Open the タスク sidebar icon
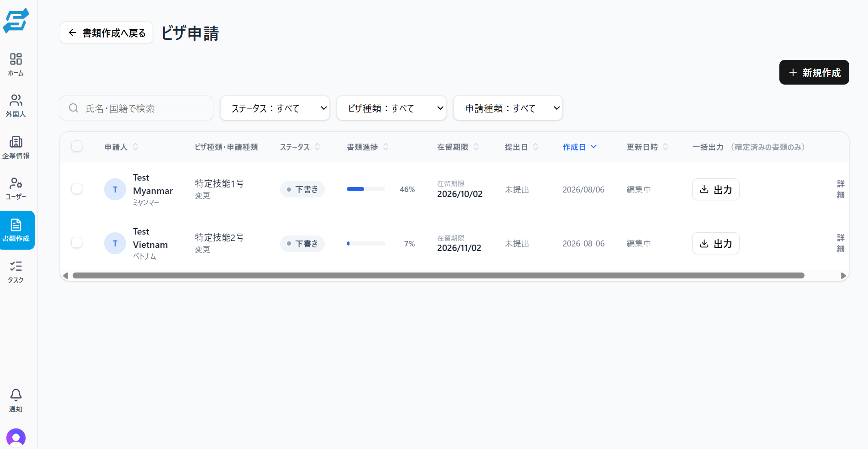This screenshot has width=868, height=449. 16,272
